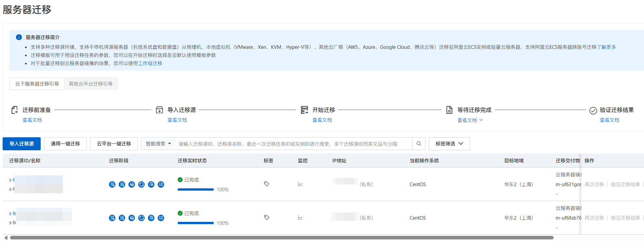Click the server-handover stage icon in m-uf631gor row

click(151, 184)
